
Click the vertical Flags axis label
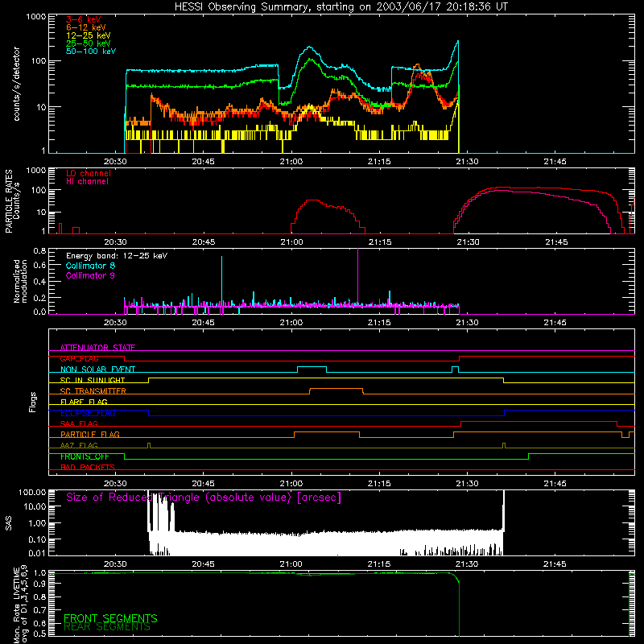33,402
